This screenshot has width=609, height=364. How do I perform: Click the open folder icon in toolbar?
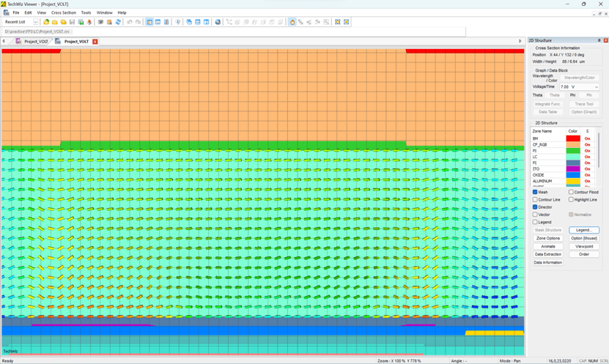click(55, 22)
